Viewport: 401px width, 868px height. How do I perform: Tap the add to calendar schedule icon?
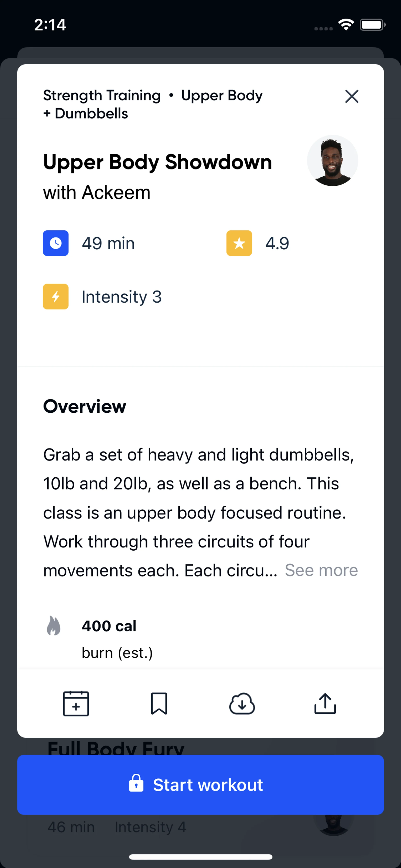(76, 703)
